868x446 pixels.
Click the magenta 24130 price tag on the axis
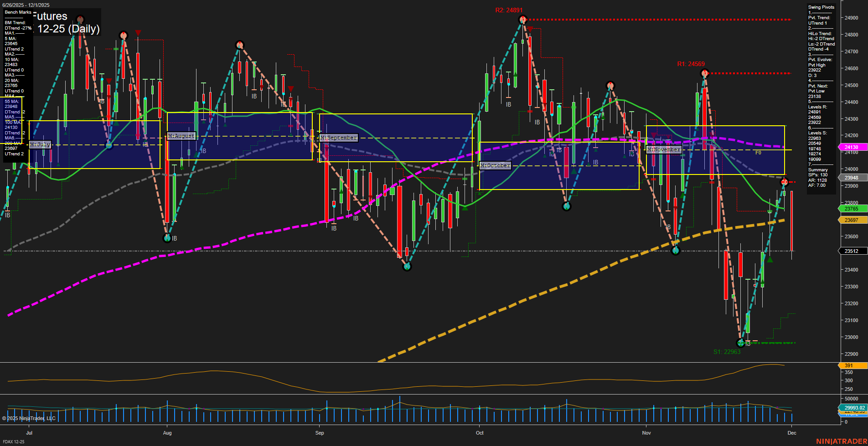[852, 147]
